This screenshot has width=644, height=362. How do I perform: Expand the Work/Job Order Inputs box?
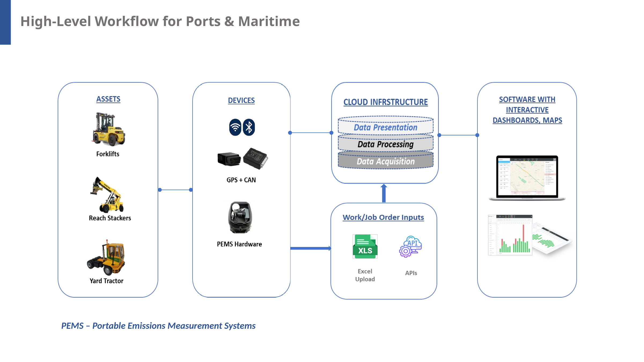point(383,217)
